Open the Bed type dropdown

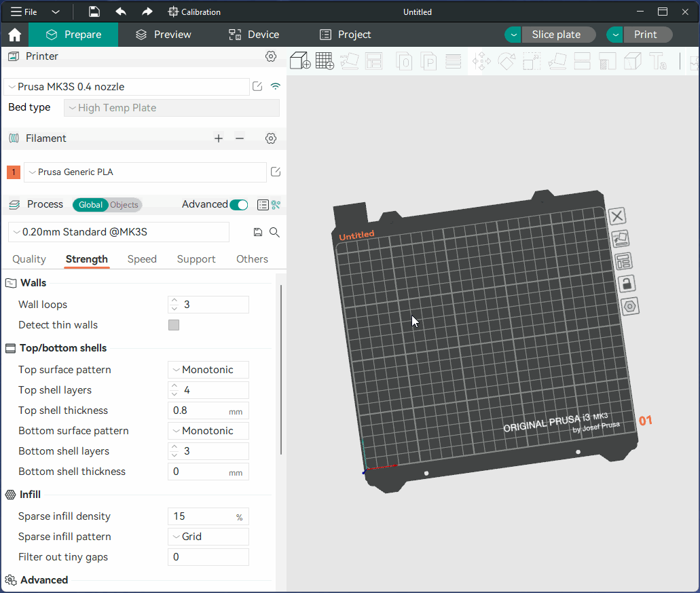point(172,107)
